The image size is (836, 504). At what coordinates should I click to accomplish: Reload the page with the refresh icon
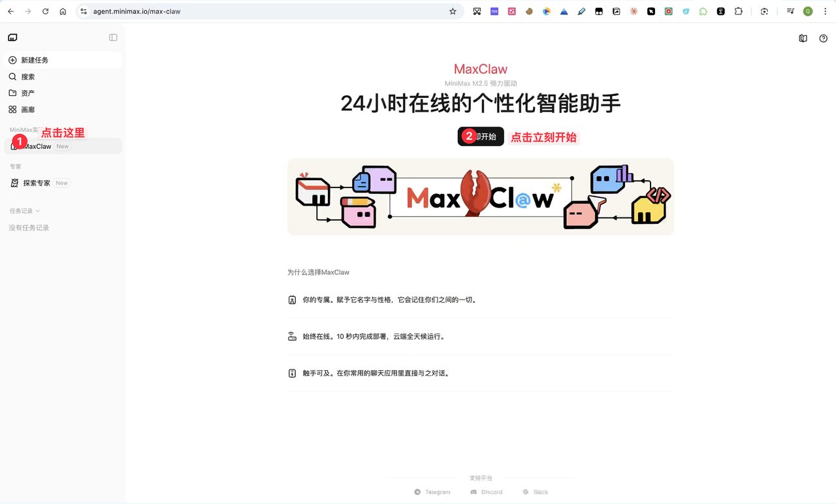[45, 11]
